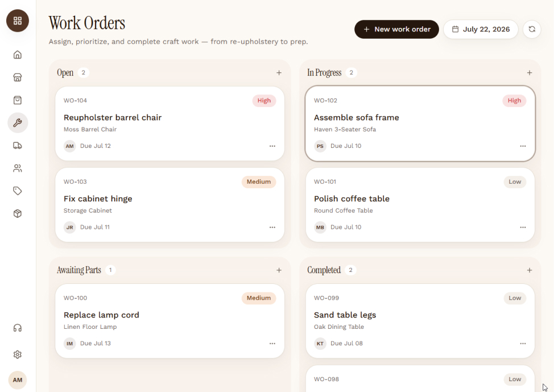Create a New work order

(x=396, y=30)
